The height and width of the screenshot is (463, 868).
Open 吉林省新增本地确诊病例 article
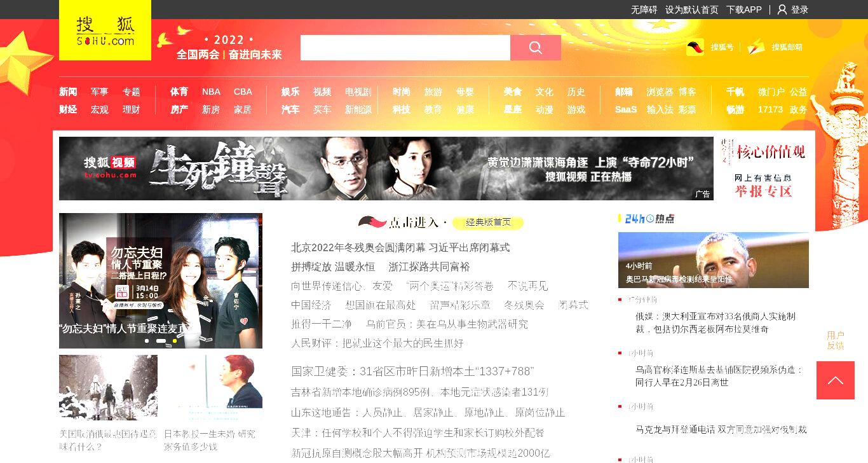point(420,392)
